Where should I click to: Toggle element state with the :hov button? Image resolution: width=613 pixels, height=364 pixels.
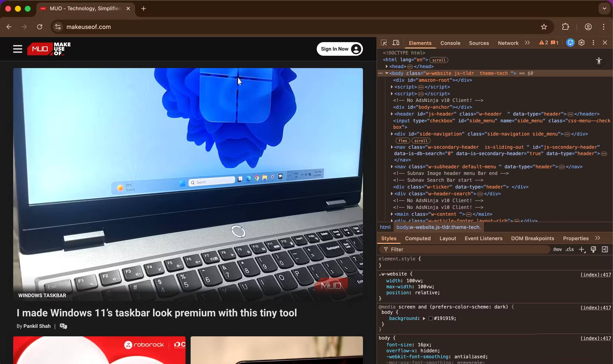coord(557,249)
